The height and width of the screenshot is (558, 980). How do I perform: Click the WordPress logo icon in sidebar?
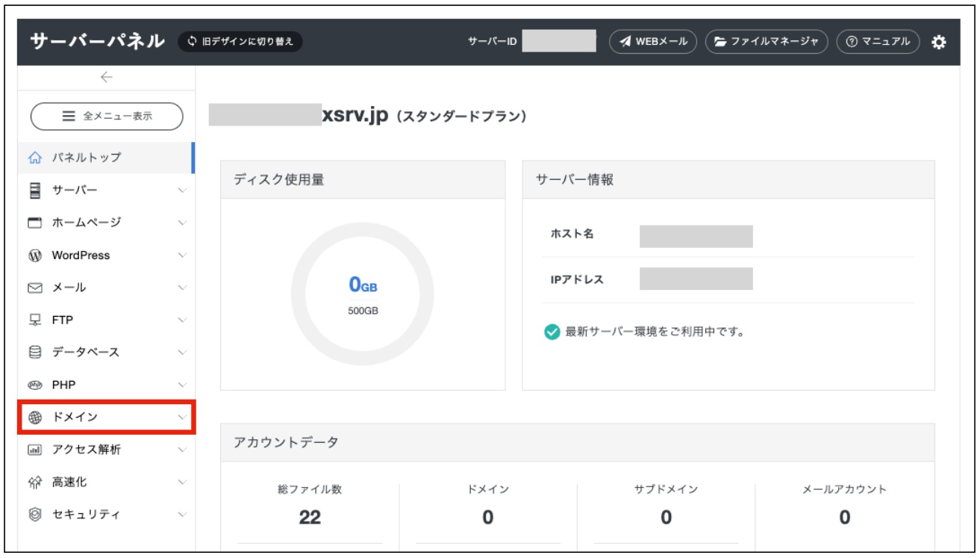pos(34,255)
